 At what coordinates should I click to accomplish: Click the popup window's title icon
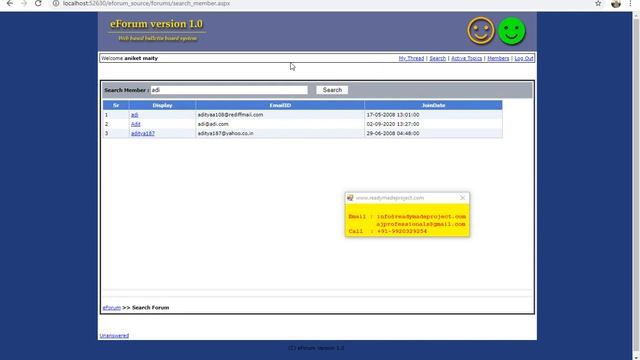pos(350,198)
